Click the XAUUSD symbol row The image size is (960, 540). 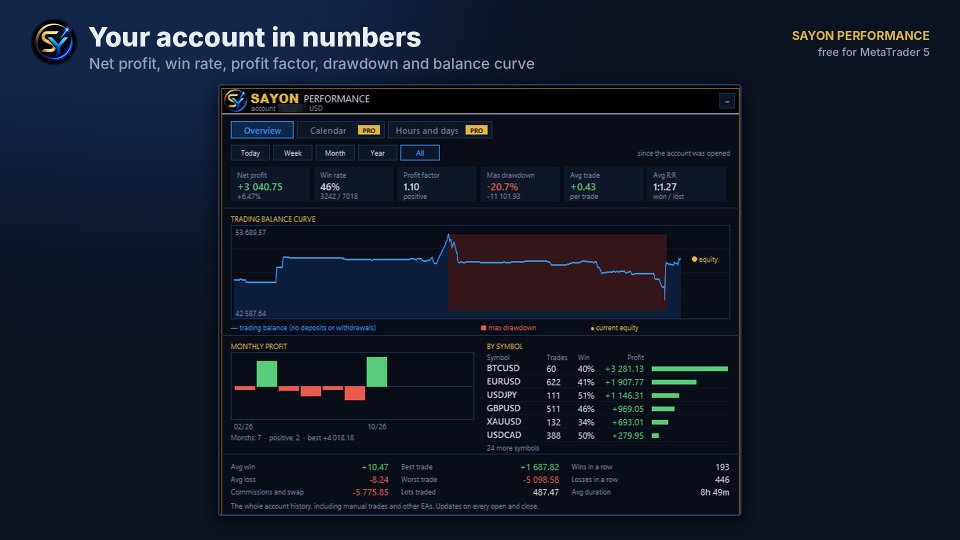pyautogui.click(x=607, y=422)
